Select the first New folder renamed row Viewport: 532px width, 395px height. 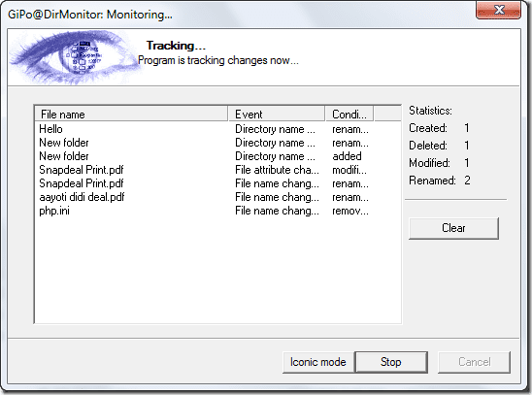217,143
